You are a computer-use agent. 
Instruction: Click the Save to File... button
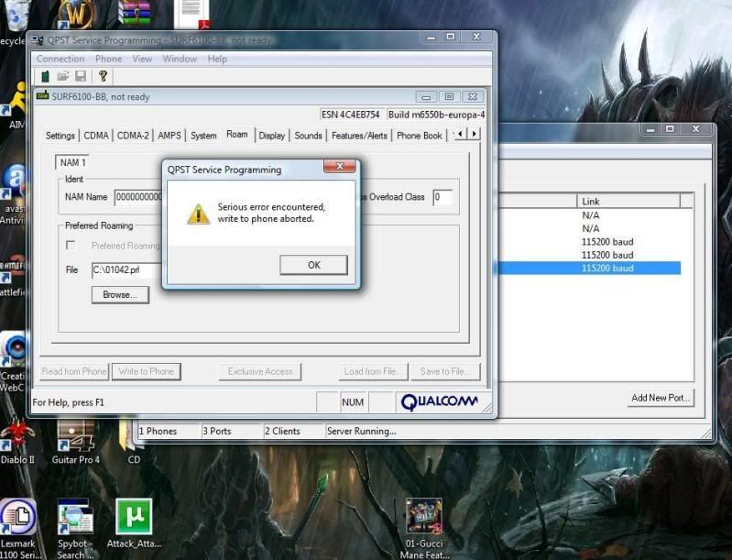point(445,371)
